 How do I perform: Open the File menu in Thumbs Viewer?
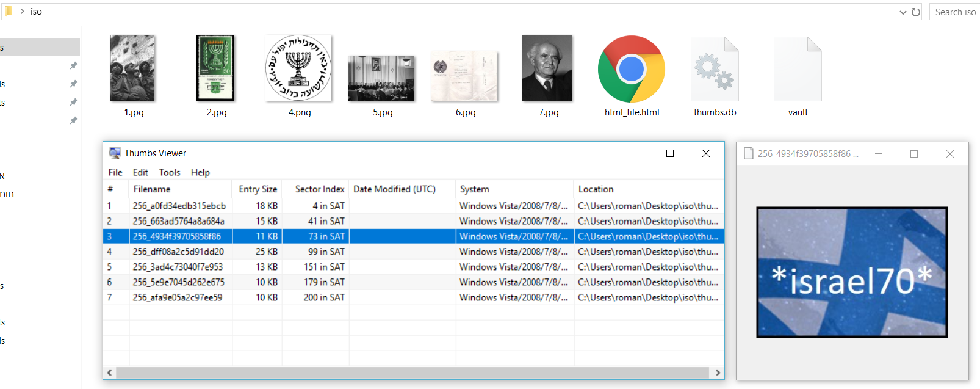tap(115, 172)
